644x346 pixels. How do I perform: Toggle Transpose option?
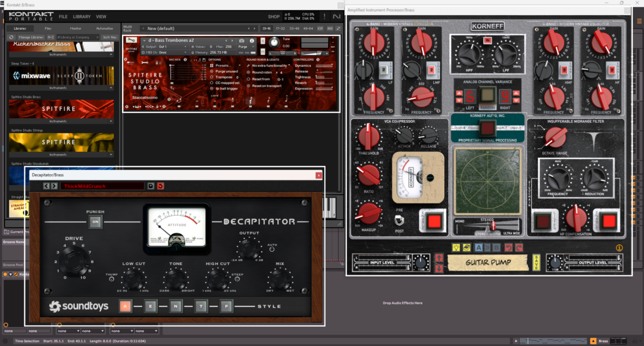pos(212,77)
